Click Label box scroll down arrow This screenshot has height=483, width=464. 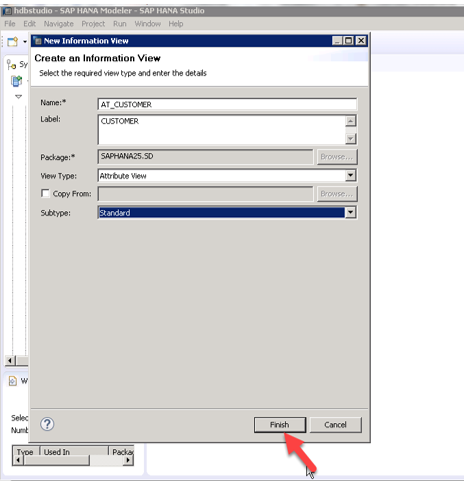click(x=350, y=138)
